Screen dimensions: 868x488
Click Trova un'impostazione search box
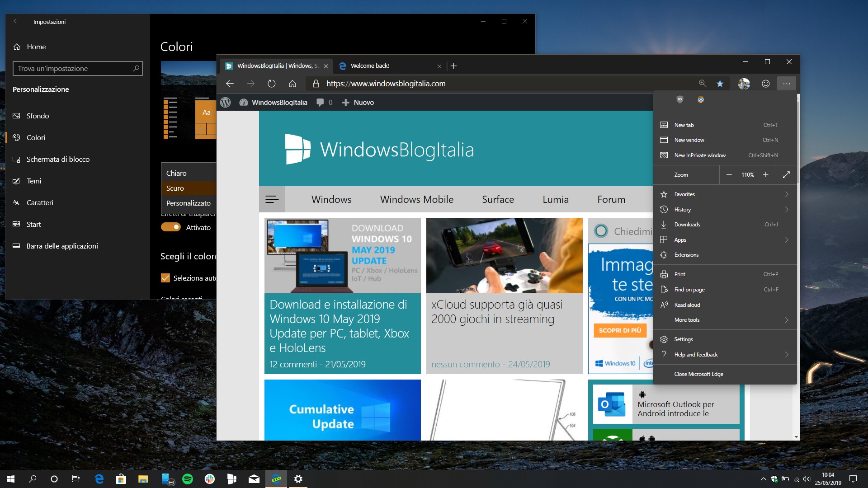[77, 68]
